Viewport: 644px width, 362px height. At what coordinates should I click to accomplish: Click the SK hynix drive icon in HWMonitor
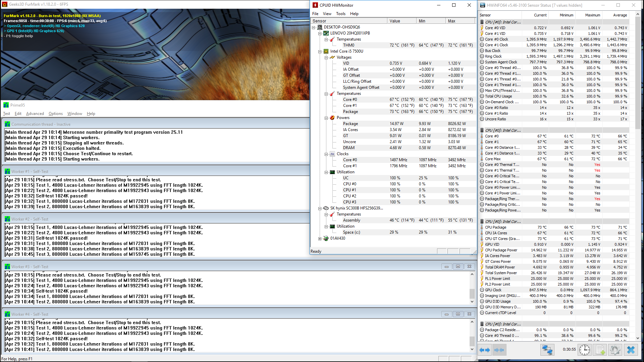click(x=326, y=208)
